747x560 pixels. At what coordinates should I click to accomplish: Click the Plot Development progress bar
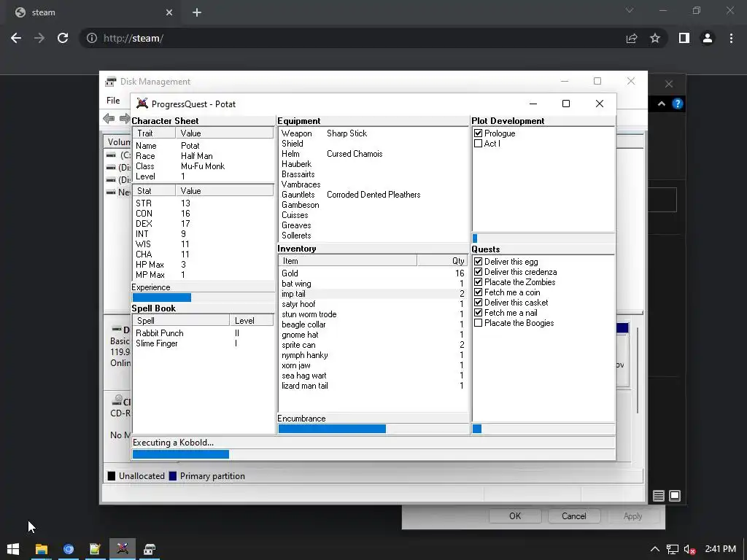(543, 238)
